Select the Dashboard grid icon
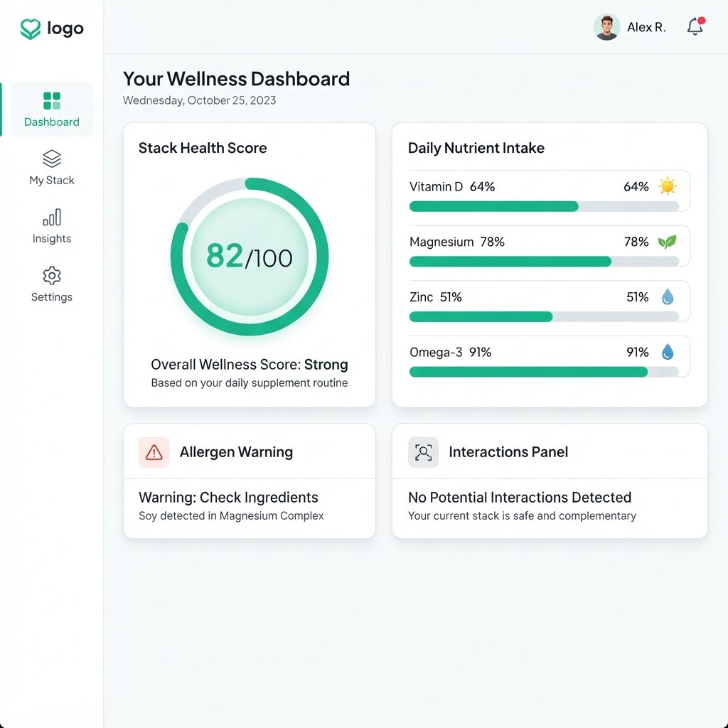This screenshot has width=728, height=728. click(52, 101)
